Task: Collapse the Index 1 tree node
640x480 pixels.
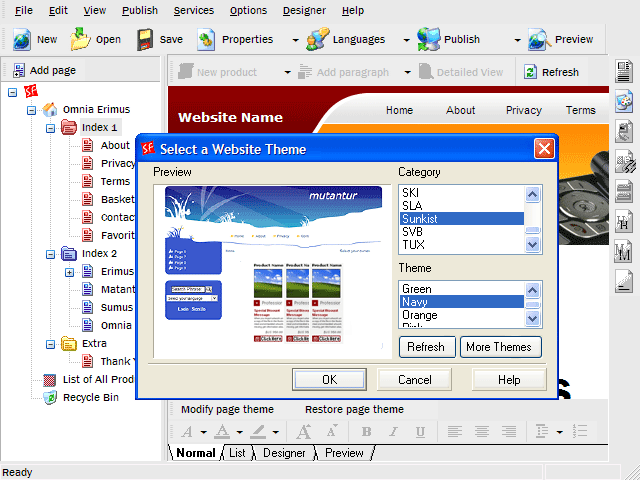Action: [50, 128]
